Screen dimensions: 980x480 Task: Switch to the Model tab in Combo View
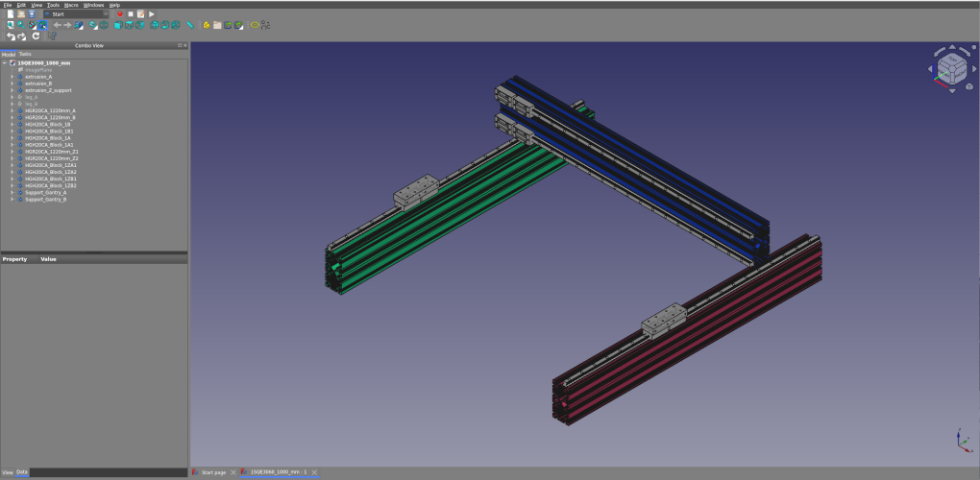8,55
